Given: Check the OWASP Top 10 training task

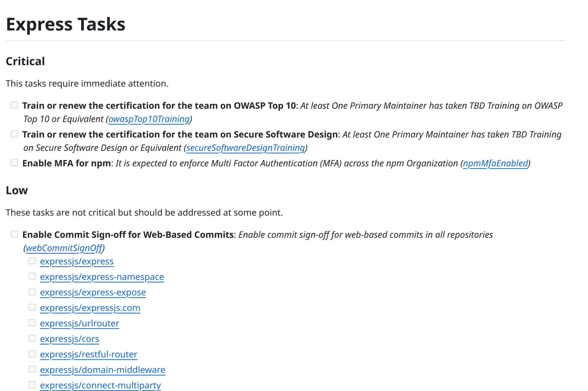Looking at the screenshot, I should pyautogui.click(x=14, y=105).
